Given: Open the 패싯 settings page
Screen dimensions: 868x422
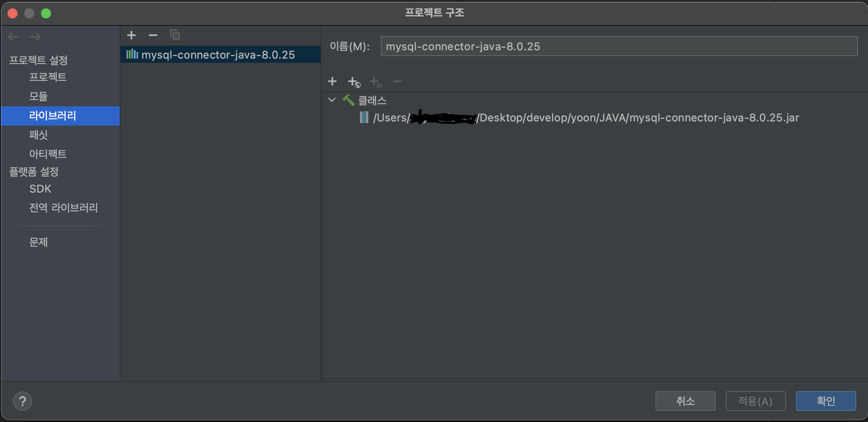Looking at the screenshot, I should click(39, 135).
